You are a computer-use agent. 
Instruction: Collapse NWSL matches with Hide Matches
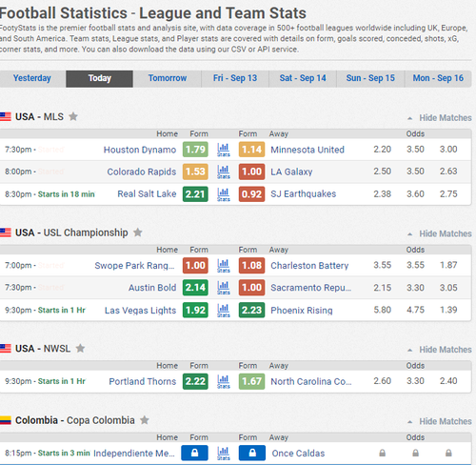[440, 350]
